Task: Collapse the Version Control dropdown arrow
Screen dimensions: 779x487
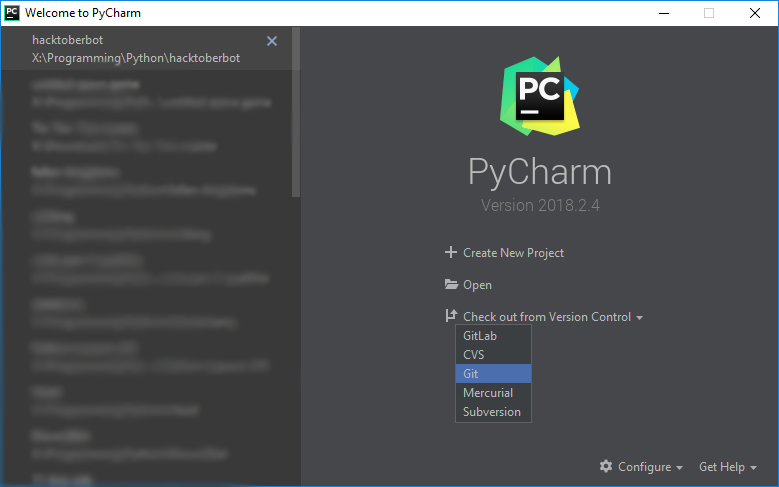Action: click(x=639, y=318)
